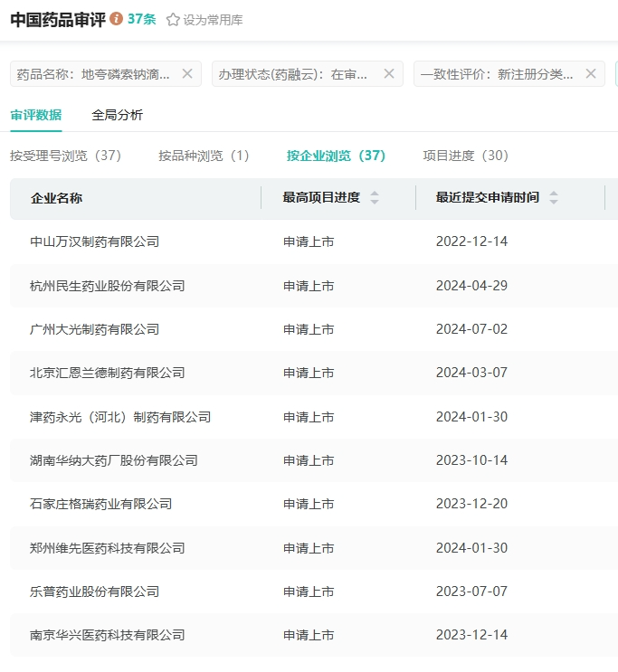Open 按受理号浏览 (37) view

point(65,156)
